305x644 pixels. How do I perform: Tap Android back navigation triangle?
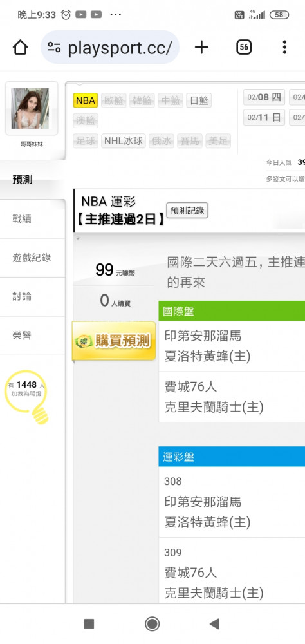tap(214, 624)
